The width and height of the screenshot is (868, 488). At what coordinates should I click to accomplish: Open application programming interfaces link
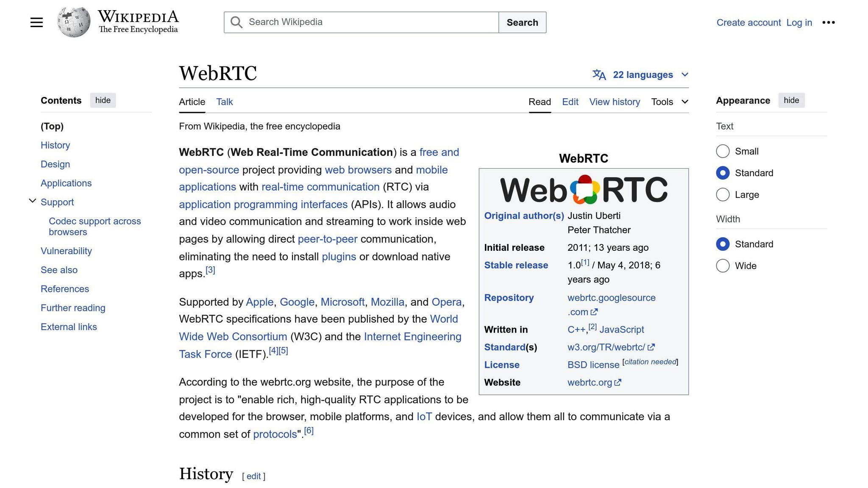(263, 205)
